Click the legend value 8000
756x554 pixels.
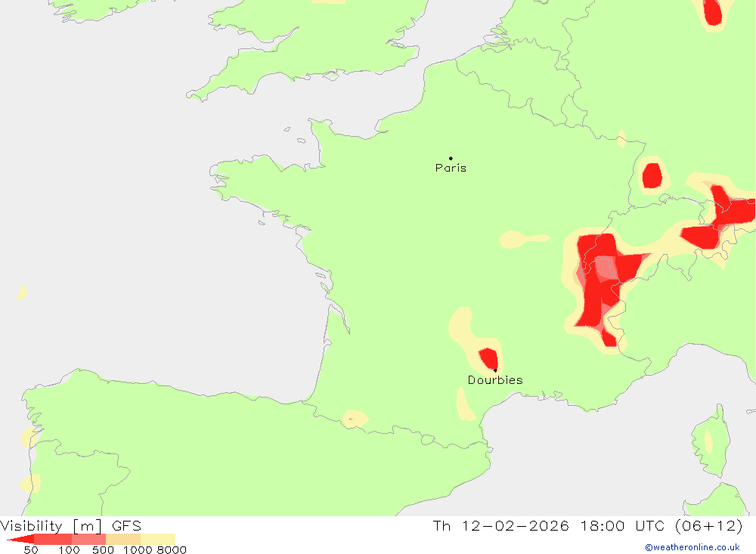tap(172, 550)
